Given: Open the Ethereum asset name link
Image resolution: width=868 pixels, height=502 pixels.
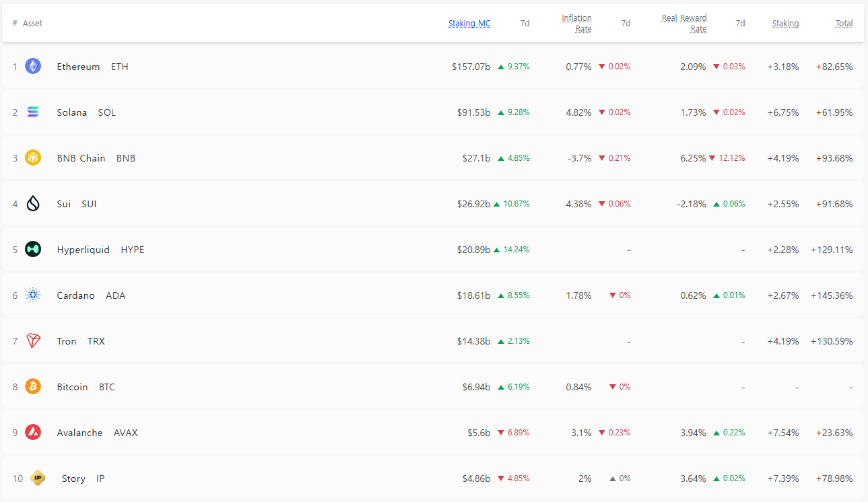Looking at the screenshot, I should point(78,67).
